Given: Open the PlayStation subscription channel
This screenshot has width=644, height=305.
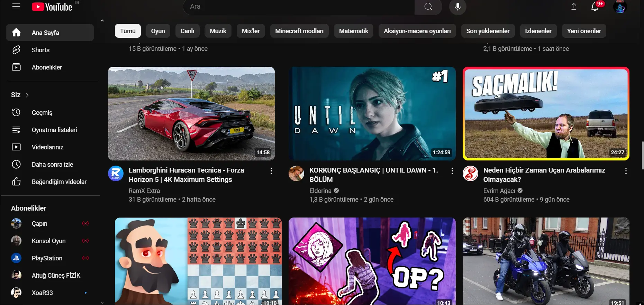Looking at the screenshot, I should pos(50,258).
